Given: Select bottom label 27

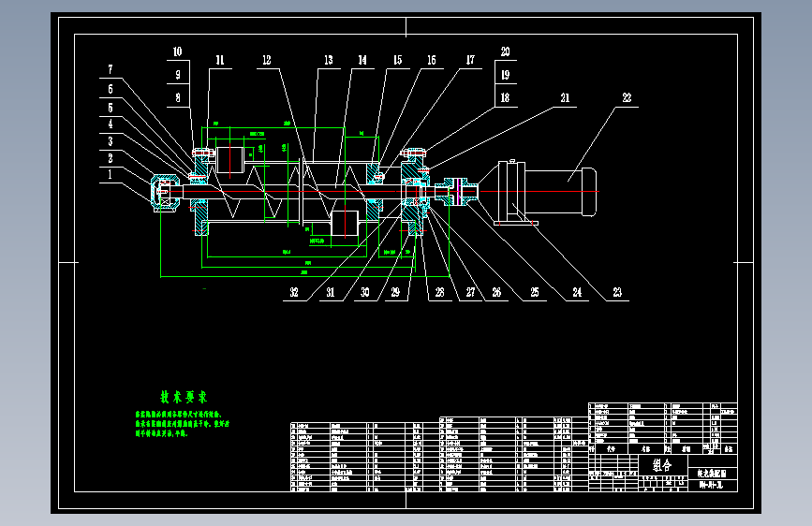Looking at the screenshot, I should 470,293.
